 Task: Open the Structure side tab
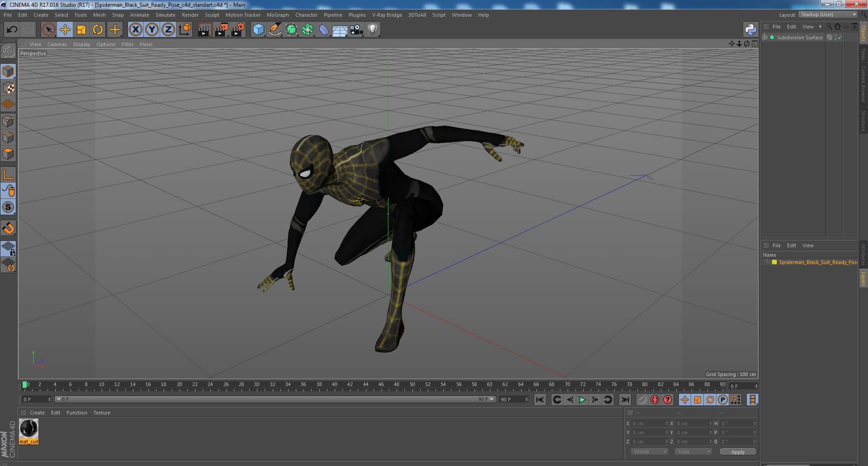pyautogui.click(x=863, y=121)
